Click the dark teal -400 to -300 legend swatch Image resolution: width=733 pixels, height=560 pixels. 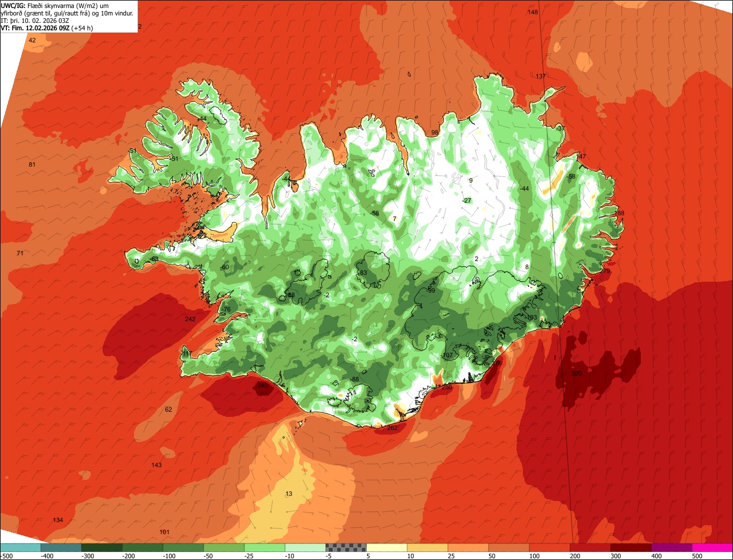click(x=61, y=547)
